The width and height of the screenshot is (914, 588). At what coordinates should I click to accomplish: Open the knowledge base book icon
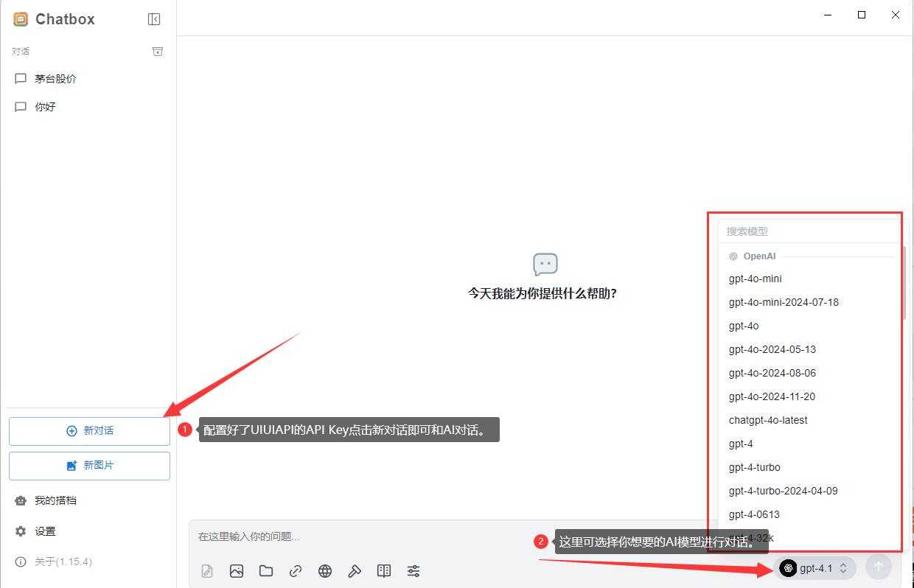pyautogui.click(x=384, y=571)
